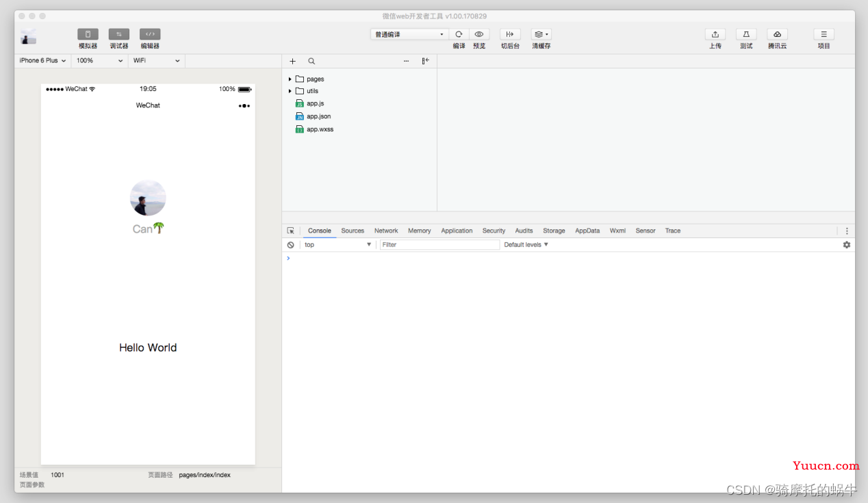
Task: Expand the utils folder arrow
Action: coord(290,91)
